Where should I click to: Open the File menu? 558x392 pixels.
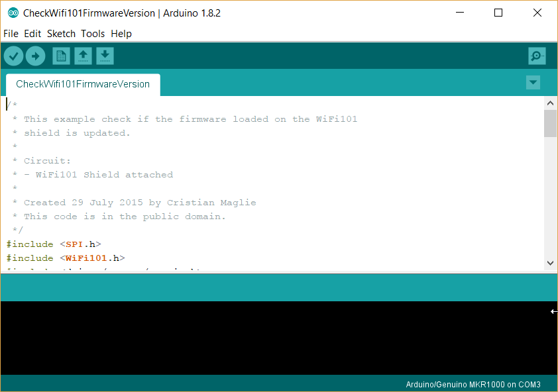coord(11,34)
